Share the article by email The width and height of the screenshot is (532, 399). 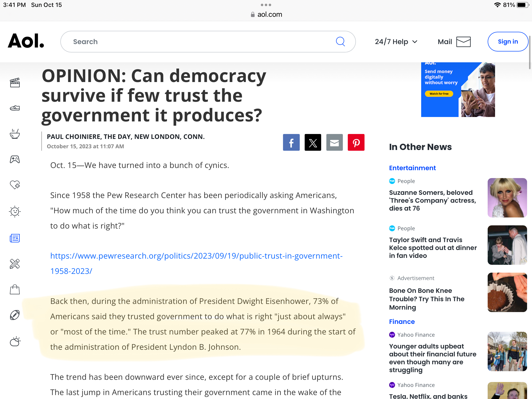click(334, 142)
